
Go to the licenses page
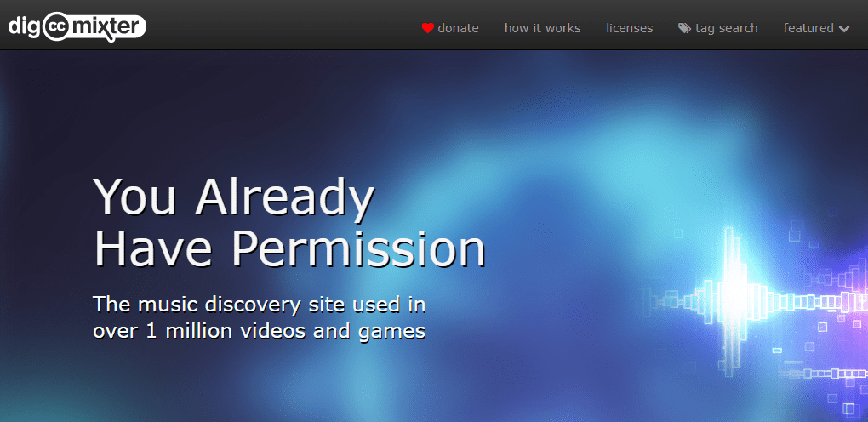[630, 28]
